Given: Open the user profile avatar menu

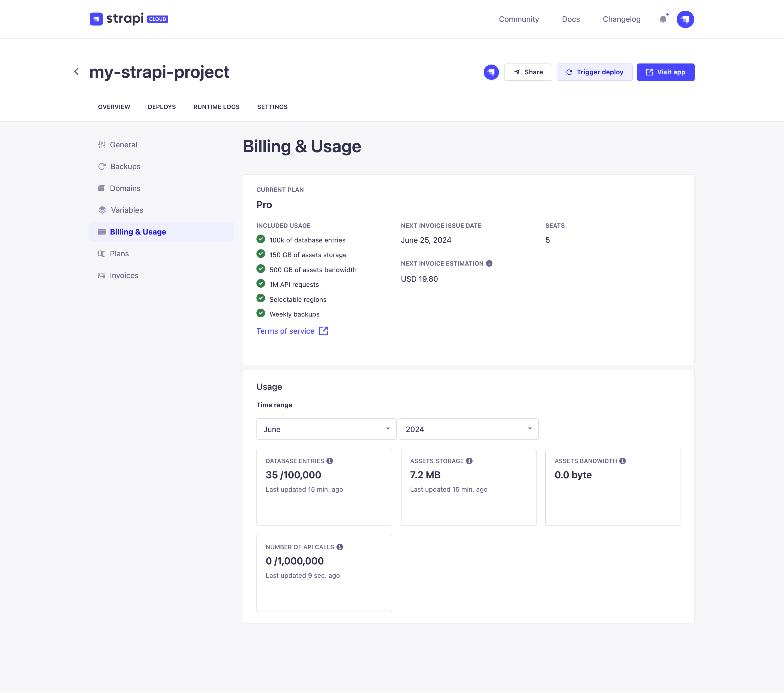Looking at the screenshot, I should point(685,19).
